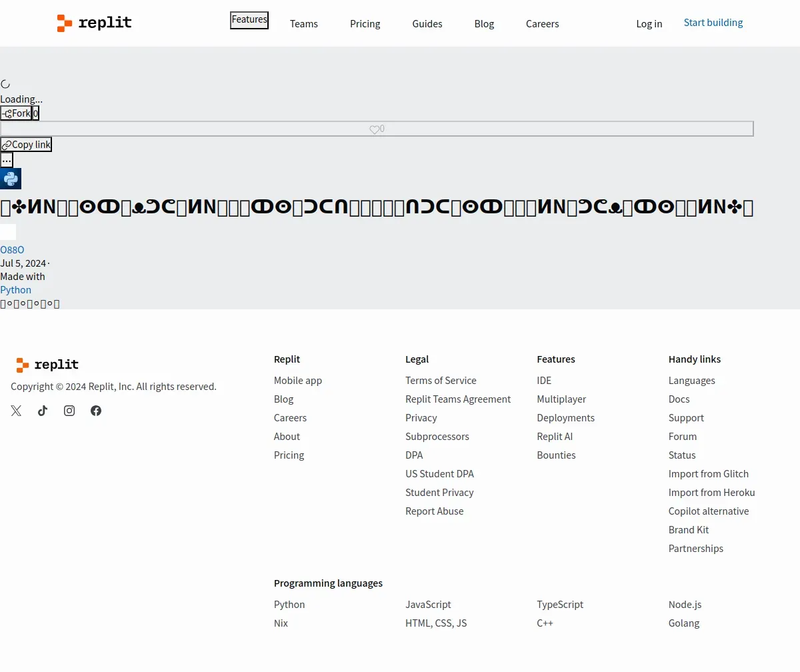The image size is (800, 672).
Task: Open the three-dots more options menu
Action: [x=7, y=160]
